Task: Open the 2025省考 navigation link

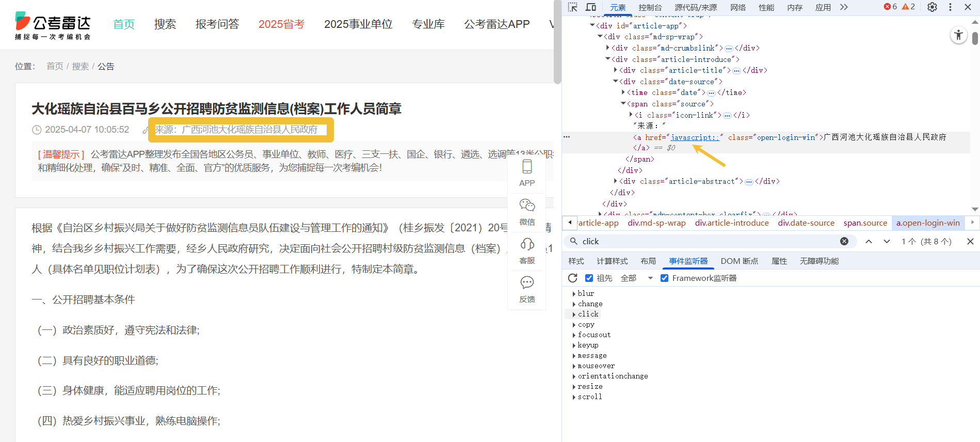Action: pos(281,24)
